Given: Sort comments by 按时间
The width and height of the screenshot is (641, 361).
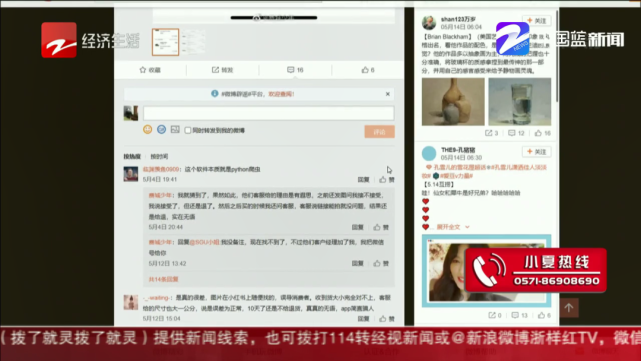Looking at the screenshot, I should [159, 157].
